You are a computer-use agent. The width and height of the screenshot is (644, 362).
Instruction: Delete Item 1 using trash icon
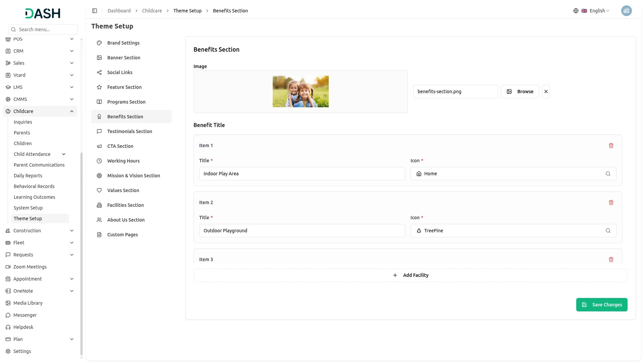(x=611, y=145)
